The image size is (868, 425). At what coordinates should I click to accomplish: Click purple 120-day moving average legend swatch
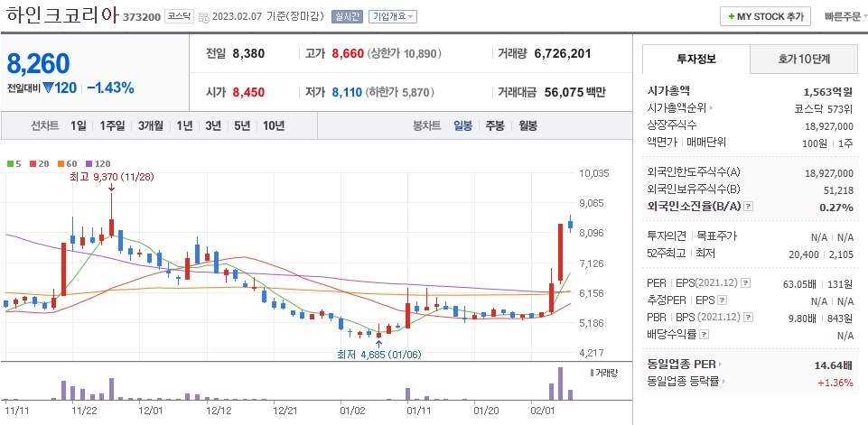pos(88,164)
